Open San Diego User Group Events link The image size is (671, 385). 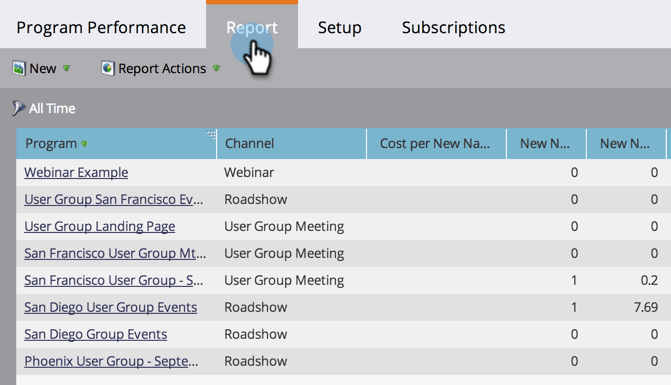click(110, 307)
